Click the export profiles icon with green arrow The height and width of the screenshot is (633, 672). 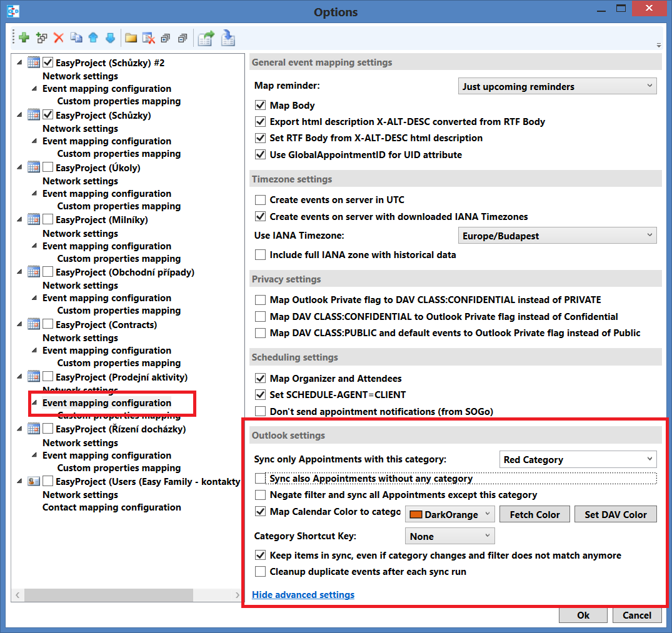(x=206, y=38)
